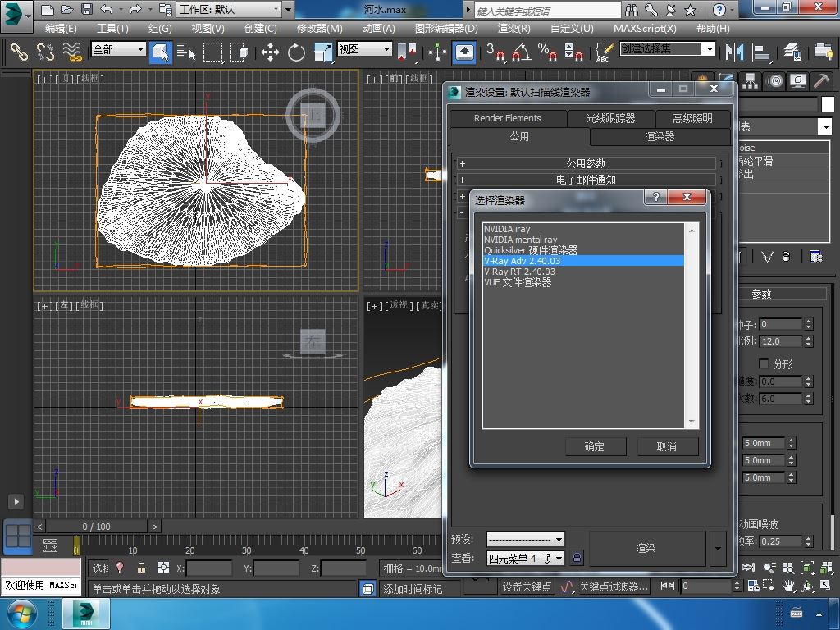840x630 pixels.
Task: Select VUE 文件渲染器 entry
Action: point(583,282)
